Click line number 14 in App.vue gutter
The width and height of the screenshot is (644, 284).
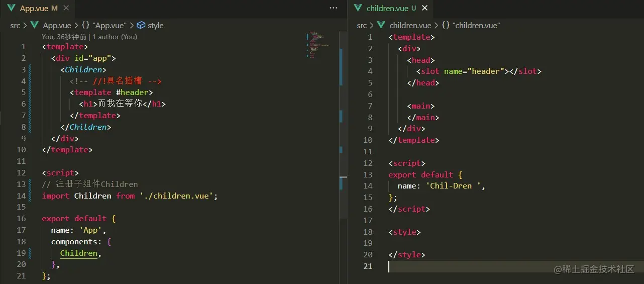click(21, 196)
